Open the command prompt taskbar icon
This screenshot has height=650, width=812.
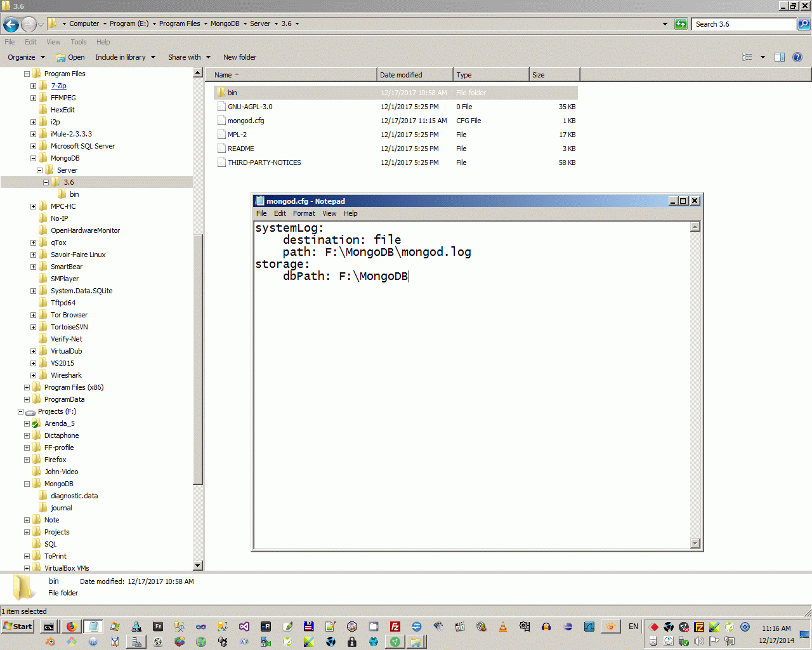pos(49,627)
